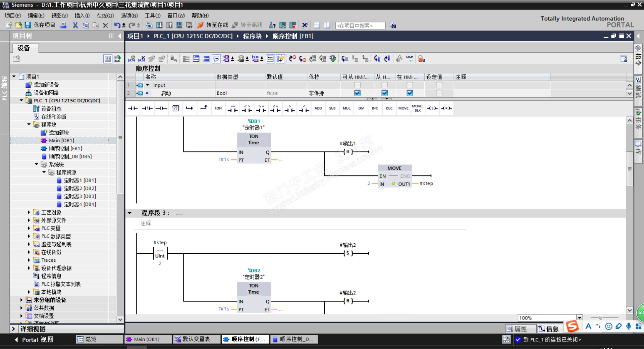Viewport: 644px width, 349px height.
Task: Click the Open project icon
Action: pos(18,25)
